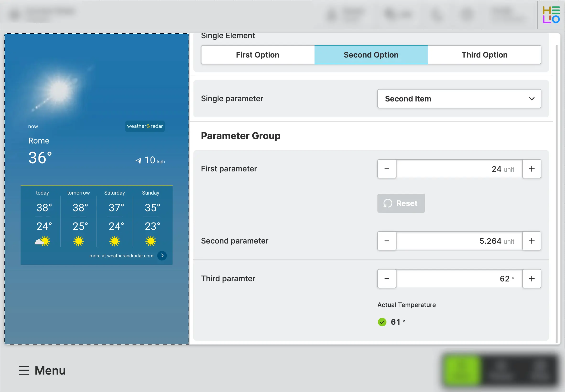Click the wind direction arrow icon
This screenshot has height=392, width=565.
pos(138,161)
